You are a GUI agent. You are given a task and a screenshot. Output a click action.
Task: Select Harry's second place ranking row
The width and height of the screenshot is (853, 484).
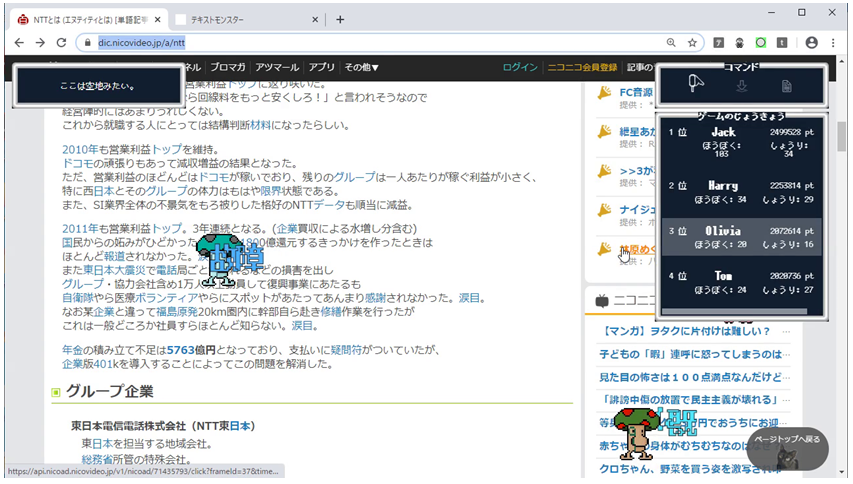click(x=742, y=192)
